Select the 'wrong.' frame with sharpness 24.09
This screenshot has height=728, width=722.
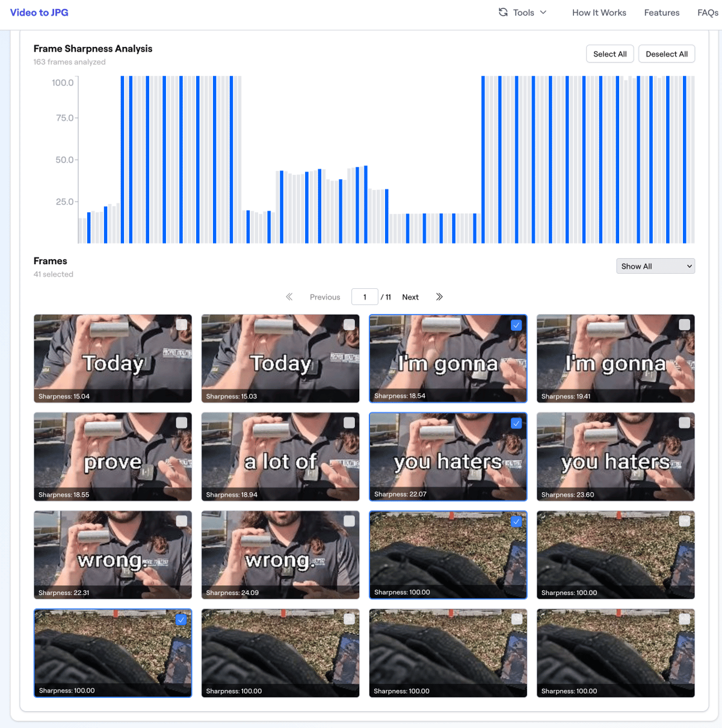[x=280, y=555]
